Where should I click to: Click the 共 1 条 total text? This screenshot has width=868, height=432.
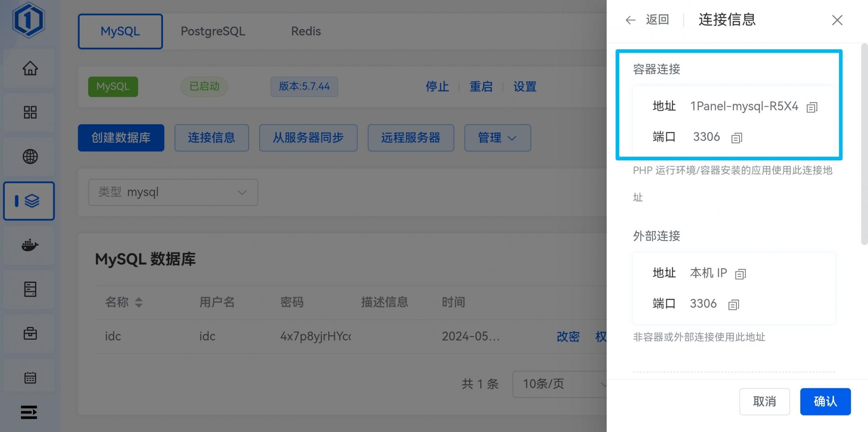coord(480,384)
